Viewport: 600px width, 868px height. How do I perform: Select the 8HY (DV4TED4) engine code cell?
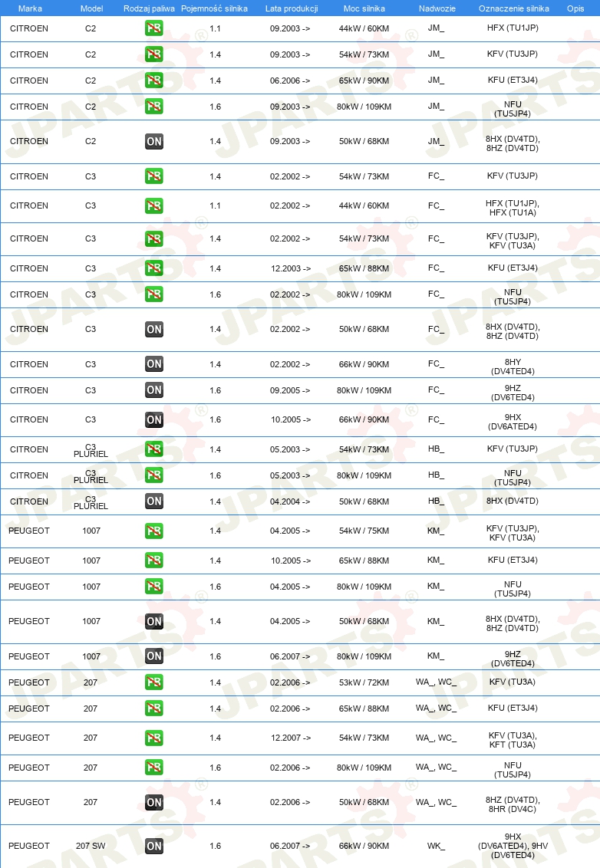click(x=513, y=367)
